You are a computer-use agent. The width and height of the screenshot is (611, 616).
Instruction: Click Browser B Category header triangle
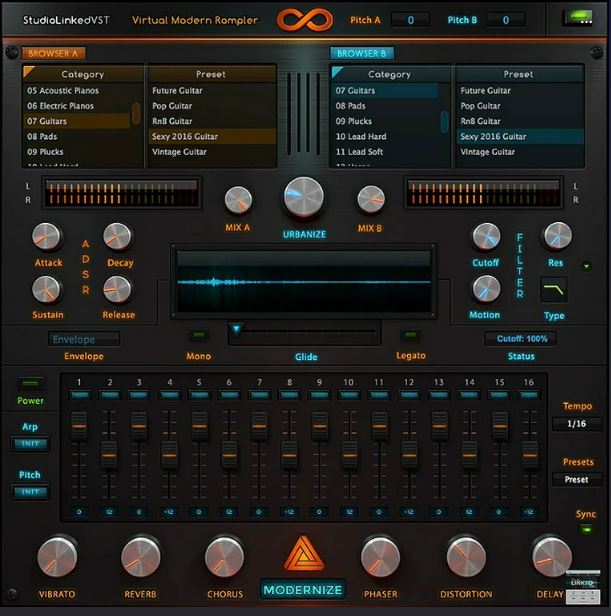click(337, 72)
